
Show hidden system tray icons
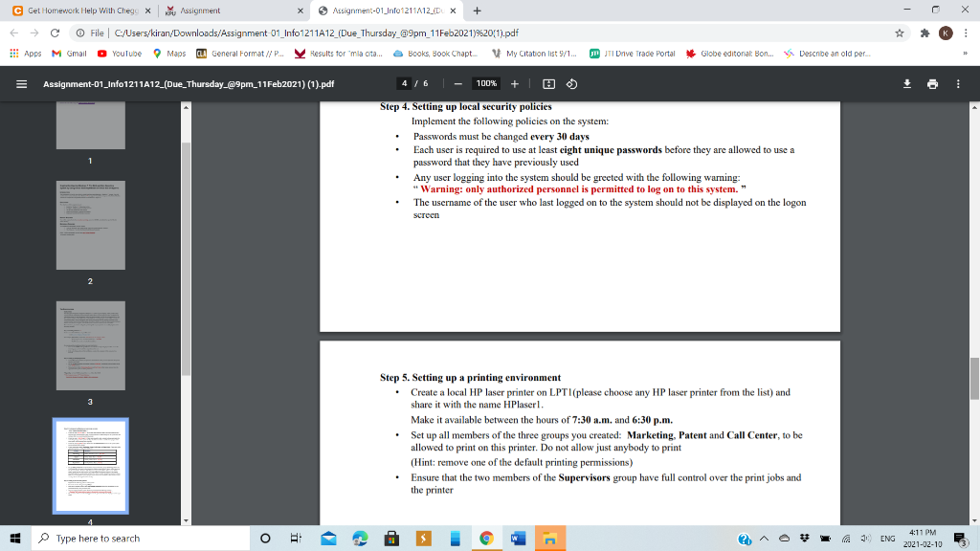click(x=764, y=539)
